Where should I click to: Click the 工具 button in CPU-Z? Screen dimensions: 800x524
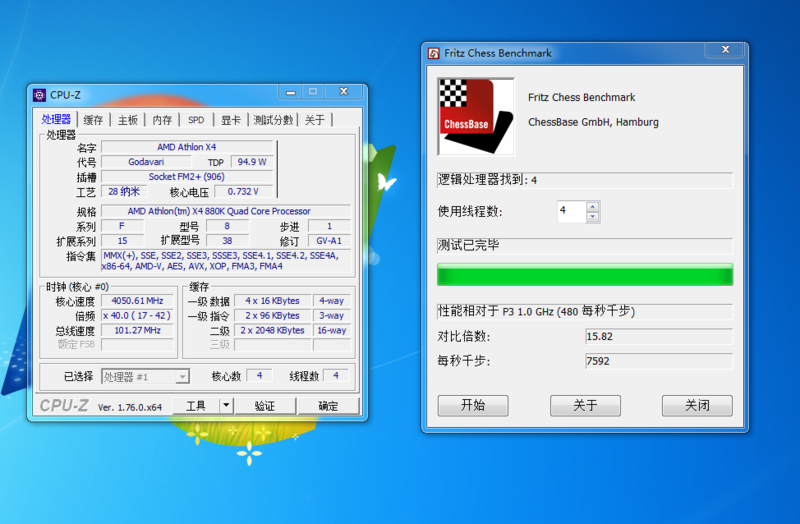[x=196, y=406]
